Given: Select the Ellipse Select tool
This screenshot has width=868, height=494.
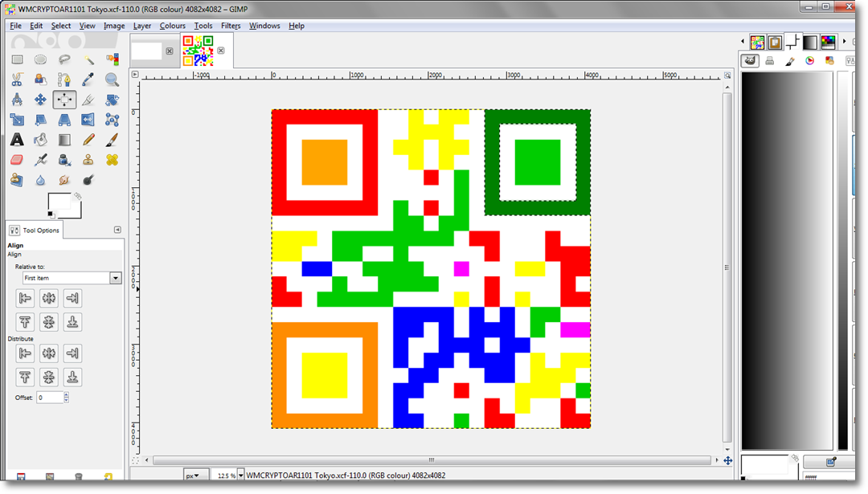Looking at the screenshot, I should [x=40, y=59].
